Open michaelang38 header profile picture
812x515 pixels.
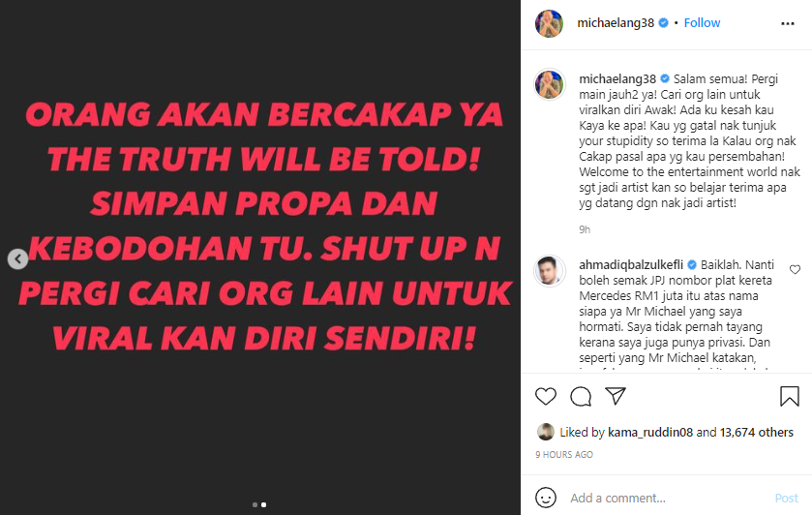(549, 23)
